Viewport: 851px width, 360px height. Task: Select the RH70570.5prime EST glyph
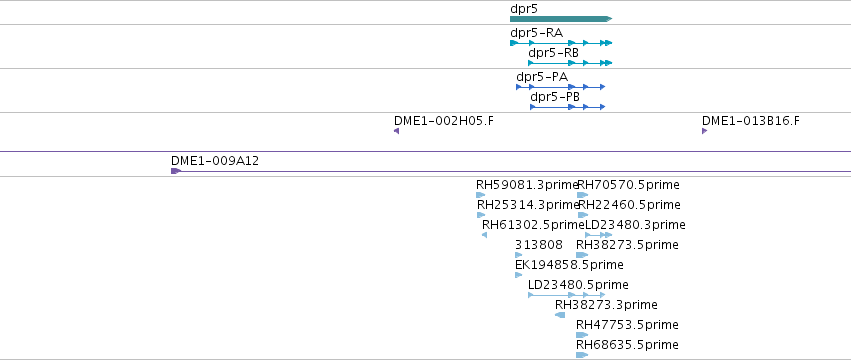pos(582,195)
